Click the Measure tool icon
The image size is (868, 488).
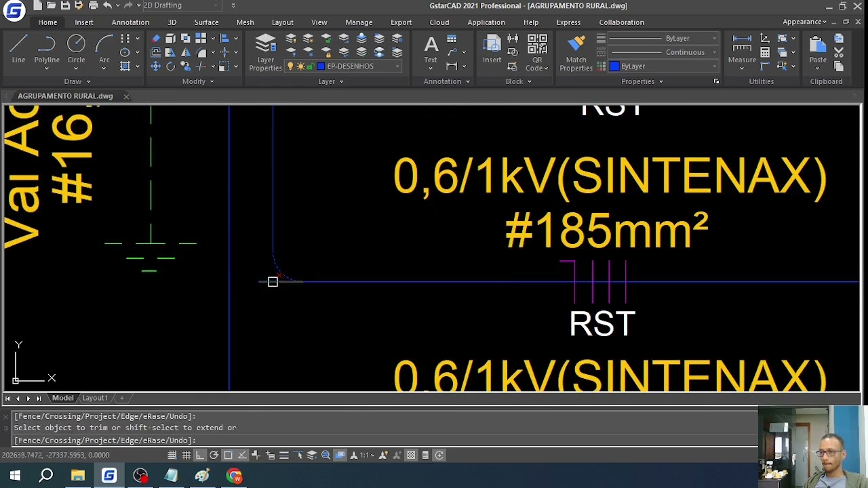[x=742, y=49]
